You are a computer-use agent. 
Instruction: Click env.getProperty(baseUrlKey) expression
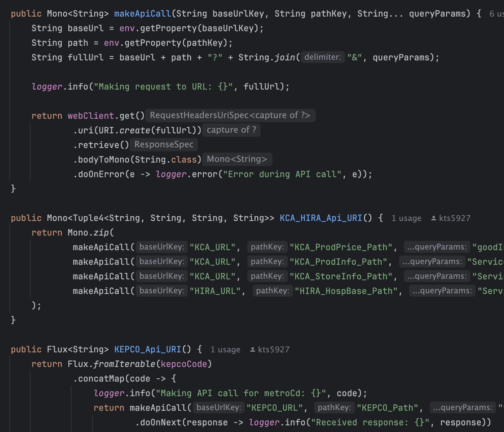[189, 28]
